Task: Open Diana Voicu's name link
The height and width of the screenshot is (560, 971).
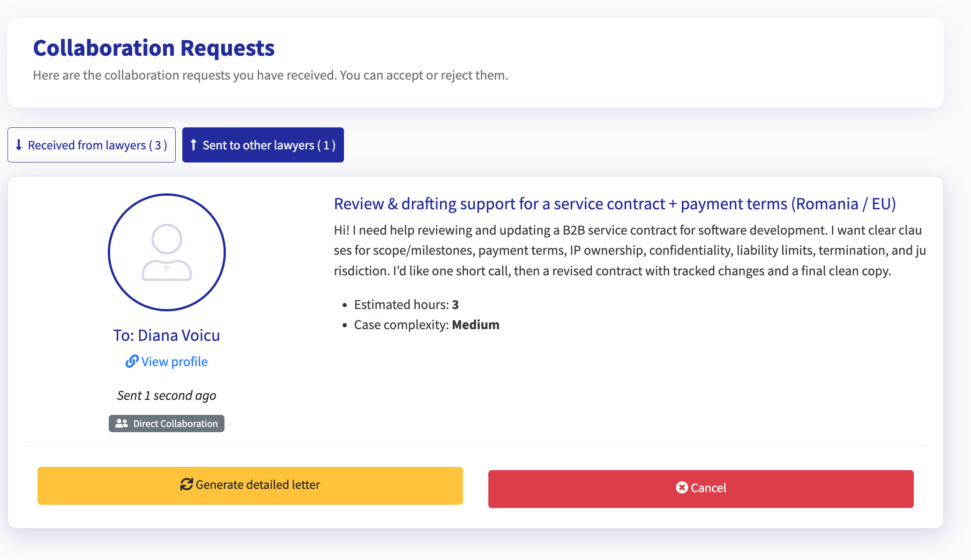Action: (x=166, y=335)
